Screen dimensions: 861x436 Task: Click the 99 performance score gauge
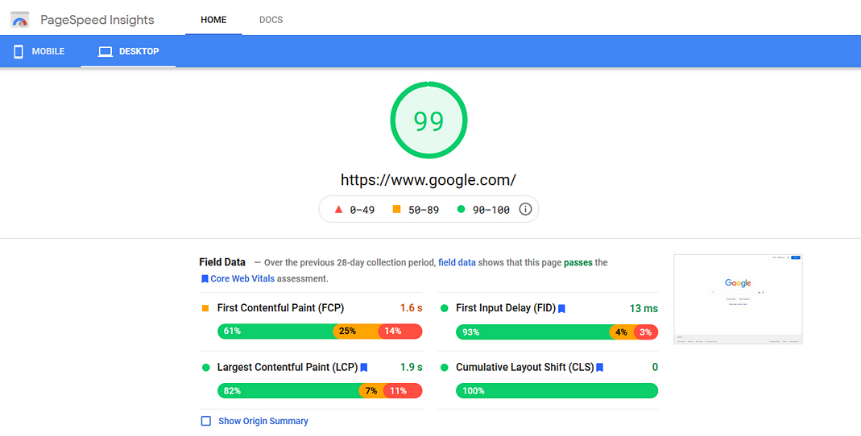coord(429,120)
